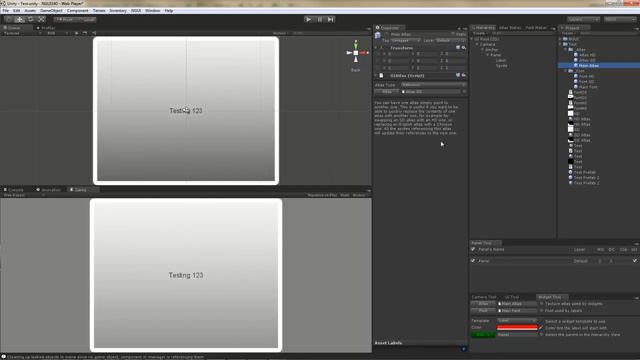Toggle Panel's Name header checkbox

click(473, 249)
